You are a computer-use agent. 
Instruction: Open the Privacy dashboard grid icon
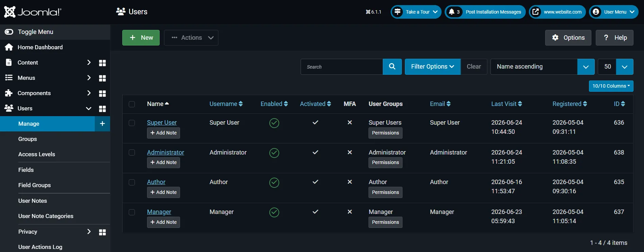(x=102, y=232)
